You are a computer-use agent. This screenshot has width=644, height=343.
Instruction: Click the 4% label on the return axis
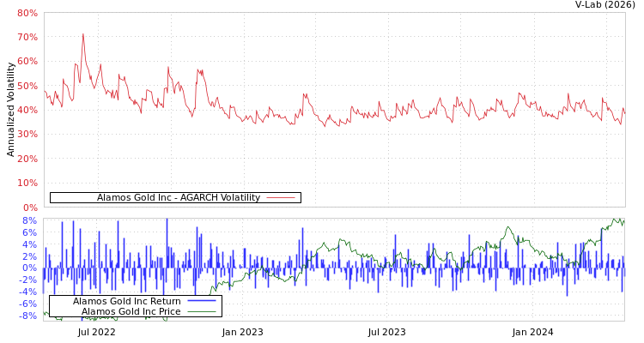(30, 244)
